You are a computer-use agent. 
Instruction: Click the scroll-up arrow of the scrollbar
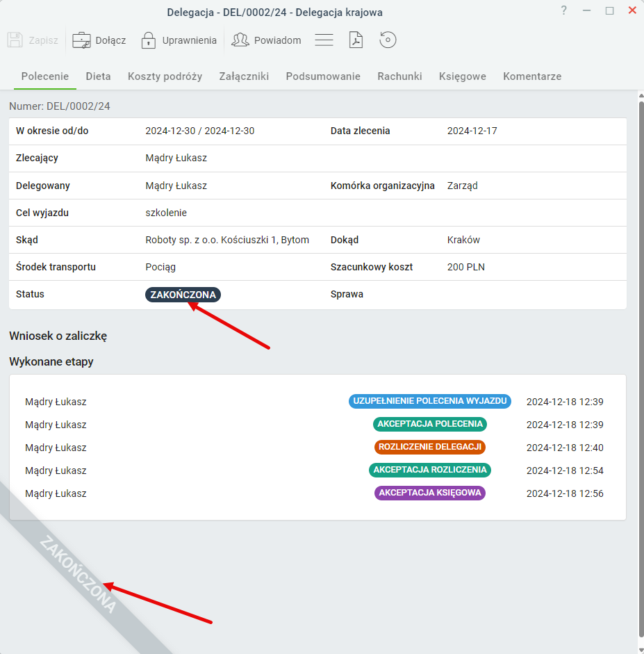pos(641,96)
